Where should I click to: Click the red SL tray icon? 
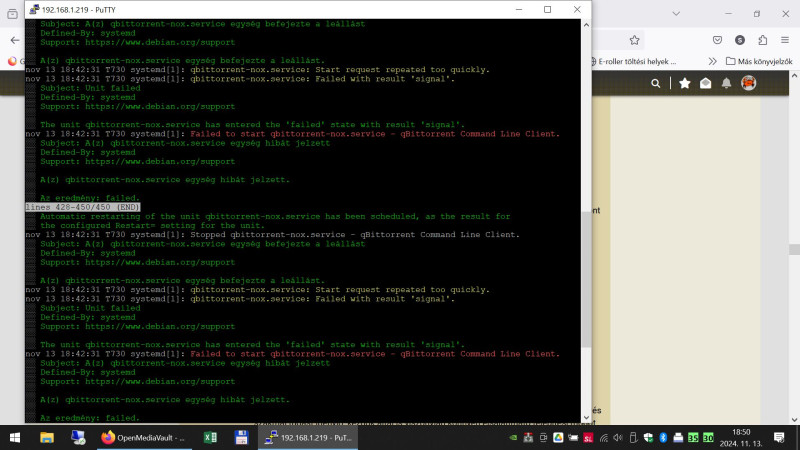588,438
